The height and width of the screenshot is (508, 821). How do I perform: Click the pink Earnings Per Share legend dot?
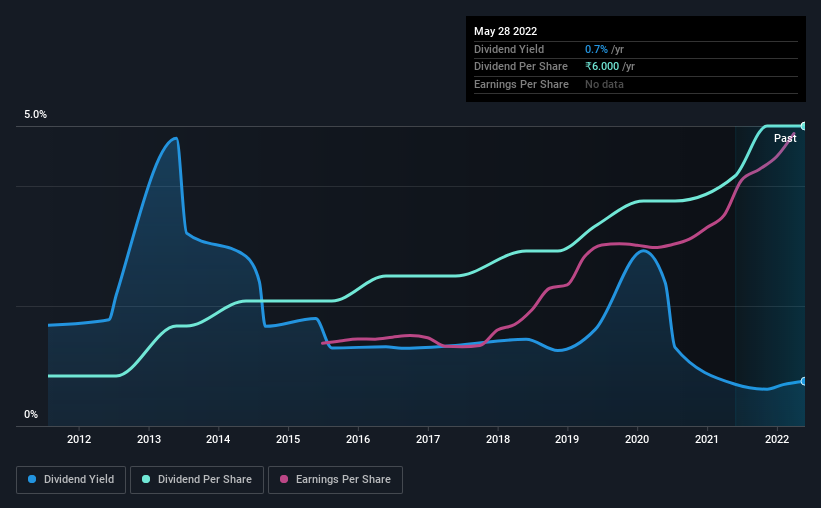coord(284,479)
